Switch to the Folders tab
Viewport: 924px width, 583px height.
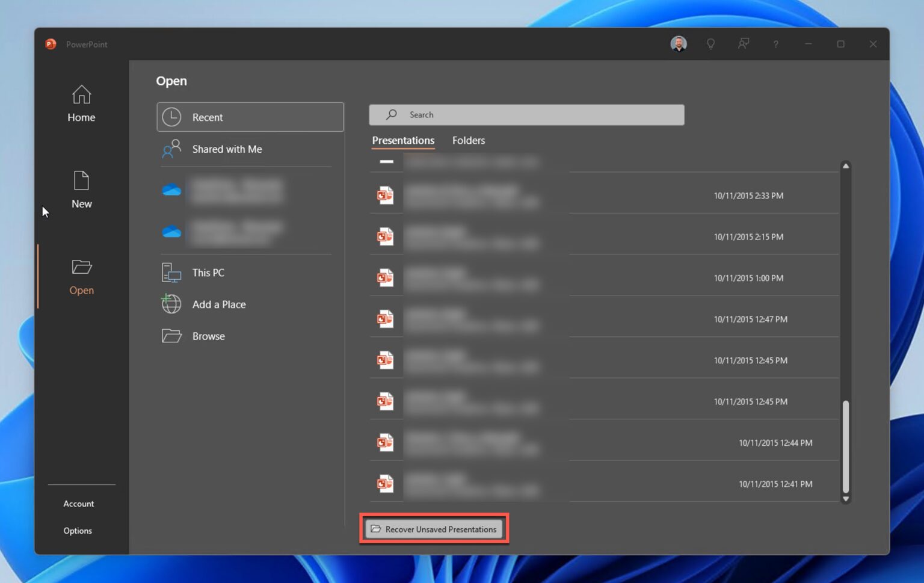click(468, 140)
